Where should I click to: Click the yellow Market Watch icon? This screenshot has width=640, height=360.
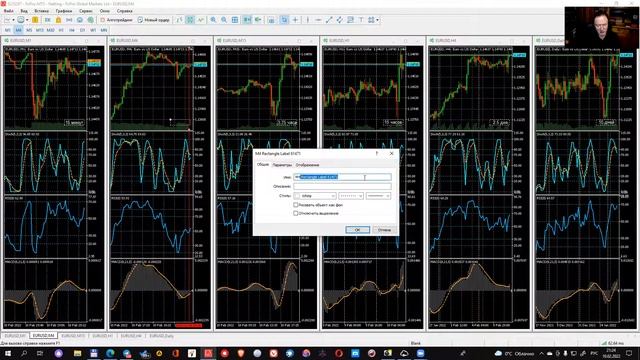(35, 20)
